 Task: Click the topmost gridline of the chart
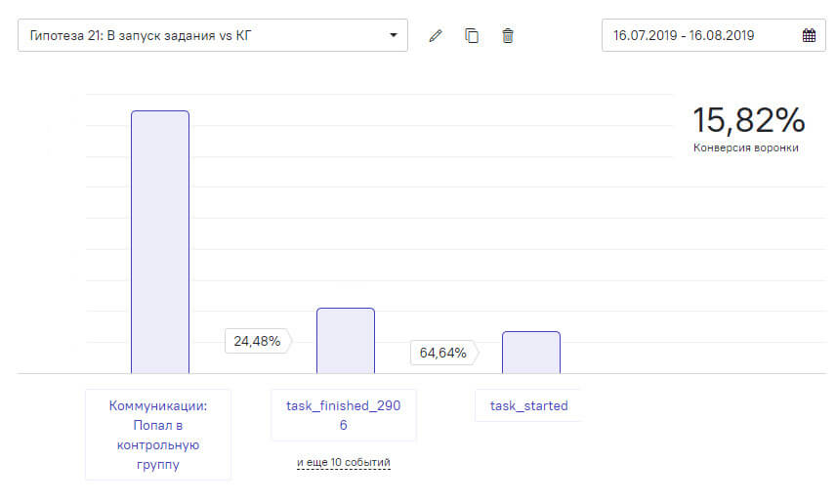coord(391,95)
